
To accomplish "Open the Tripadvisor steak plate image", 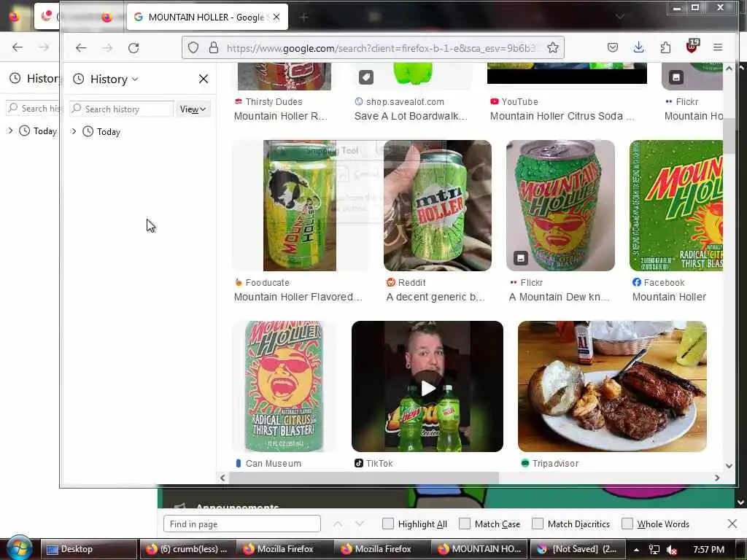I will coord(612,386).
